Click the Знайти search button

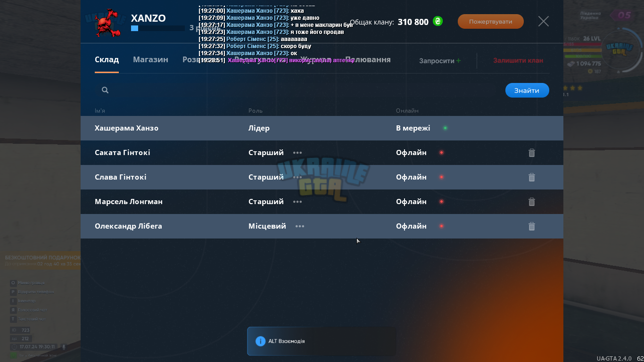coord(527,90)
